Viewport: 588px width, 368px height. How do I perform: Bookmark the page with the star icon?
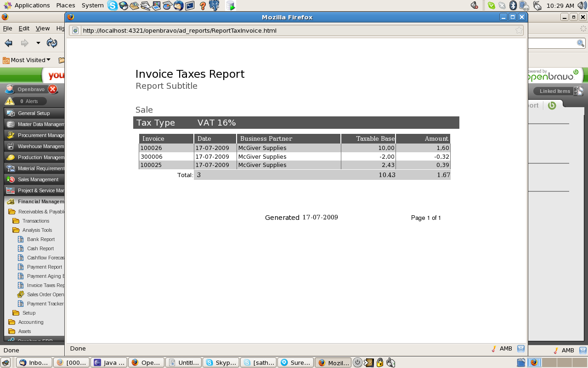coord(519,30)
